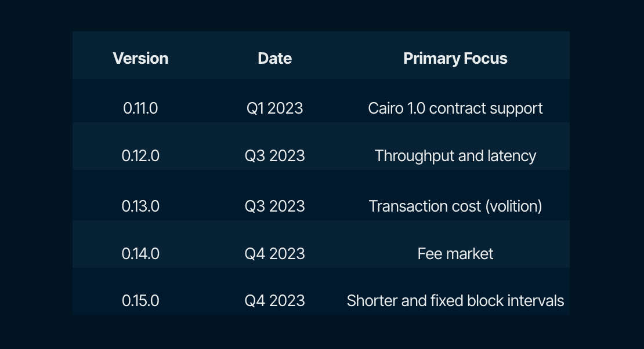This screenshot has height=349, width=644.
Task: Select the version 0.14.0 cell
Action: click(x=140, y=254)
